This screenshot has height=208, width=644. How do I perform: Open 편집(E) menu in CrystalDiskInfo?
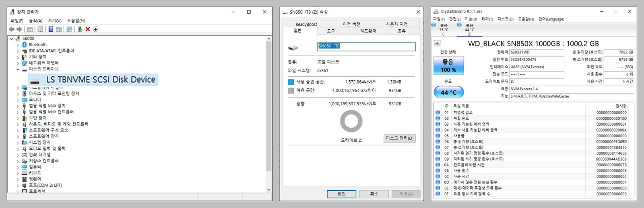click(x=455, y=19)
